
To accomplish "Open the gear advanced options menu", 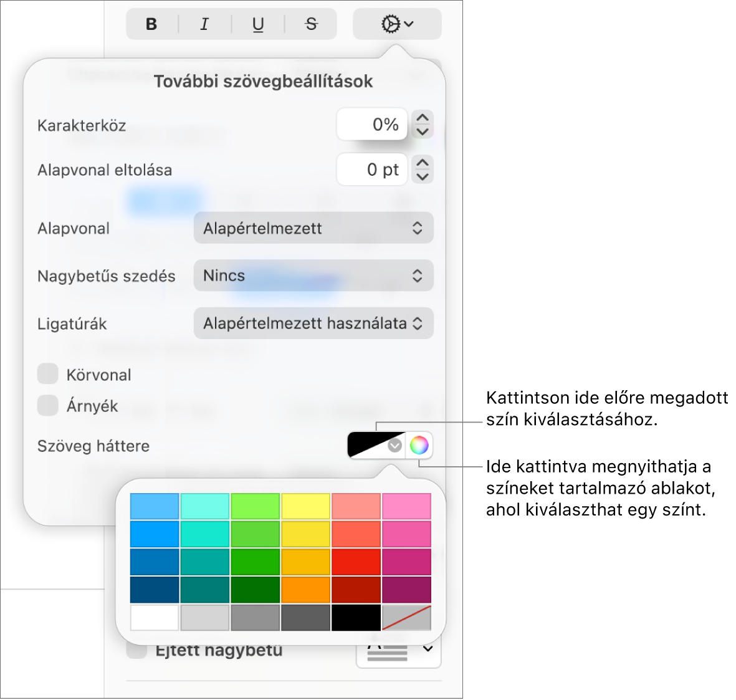I will tap(397, 24).
